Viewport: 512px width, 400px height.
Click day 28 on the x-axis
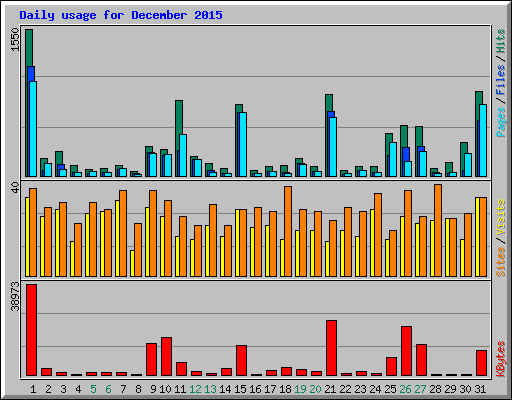[435, 389]
